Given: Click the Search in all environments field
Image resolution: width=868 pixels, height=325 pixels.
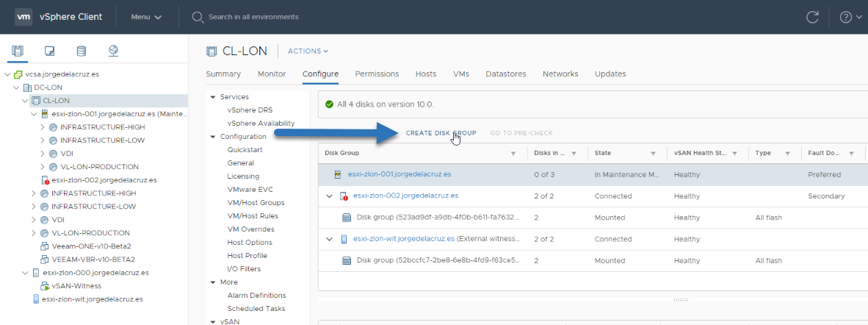Looking at the screenshot, I should point(253,17).
